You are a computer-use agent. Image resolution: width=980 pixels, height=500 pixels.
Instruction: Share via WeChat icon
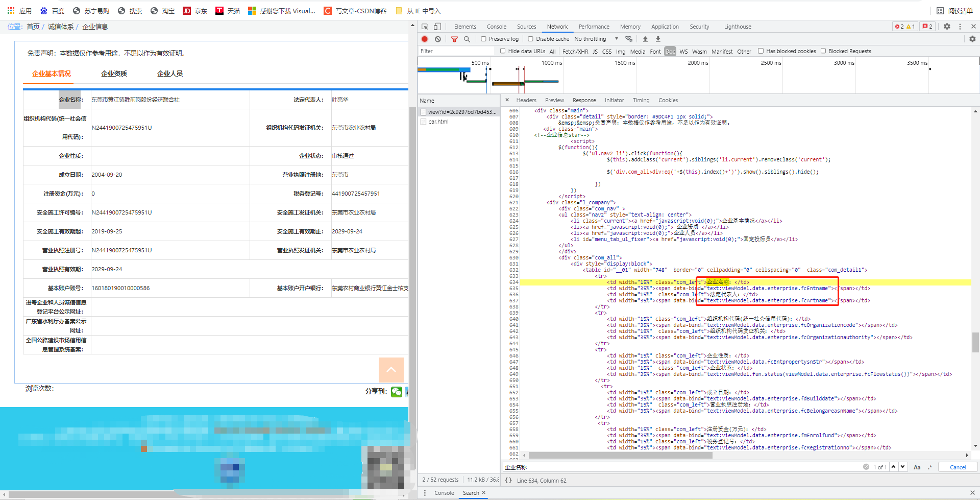coord(397,392)
